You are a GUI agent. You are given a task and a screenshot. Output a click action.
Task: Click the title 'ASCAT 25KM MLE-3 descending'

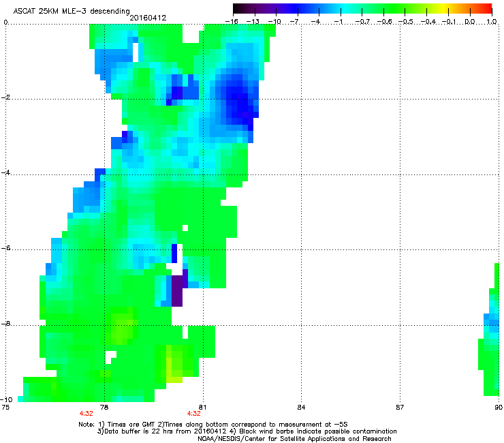(72, 11)
